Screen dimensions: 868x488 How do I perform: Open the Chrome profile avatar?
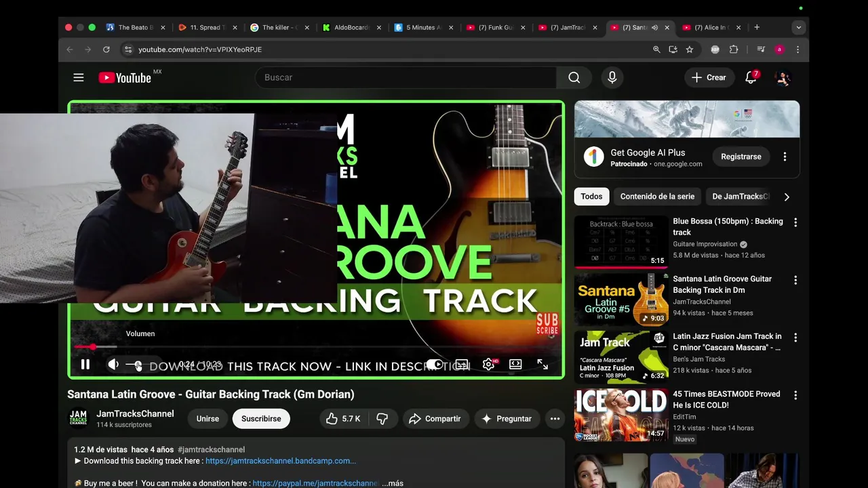click(779, 49)
